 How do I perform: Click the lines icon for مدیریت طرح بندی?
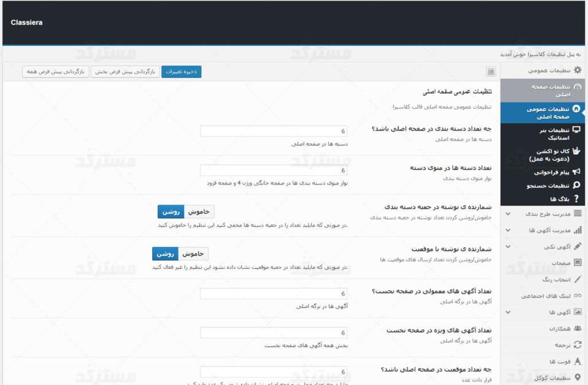[578, 213]
